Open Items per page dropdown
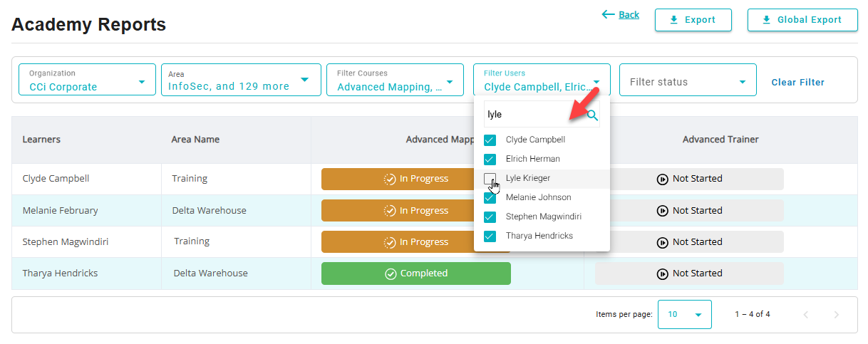The image size is (868, 344). (x=684, y=314)
